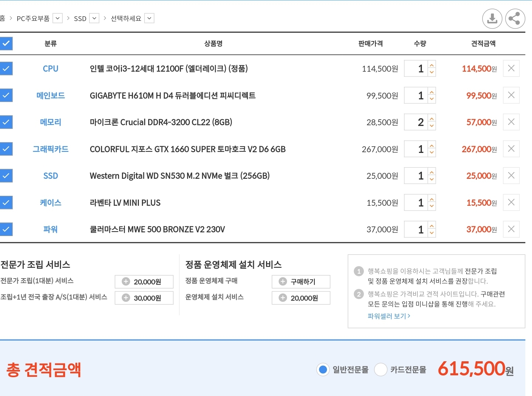Open product Western Digital WD SN530
The width and height of the screenshot is (532, 396).
(x=180, y=176)
